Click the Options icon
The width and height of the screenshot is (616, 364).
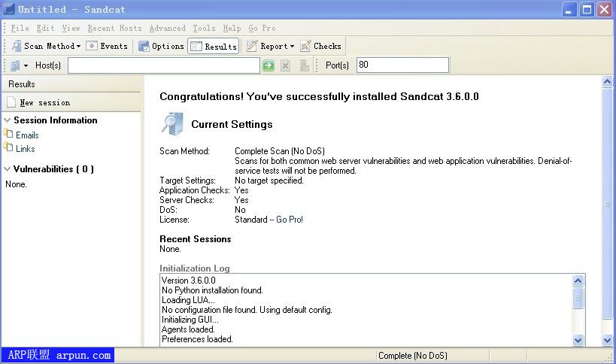(x=144, y=46)
